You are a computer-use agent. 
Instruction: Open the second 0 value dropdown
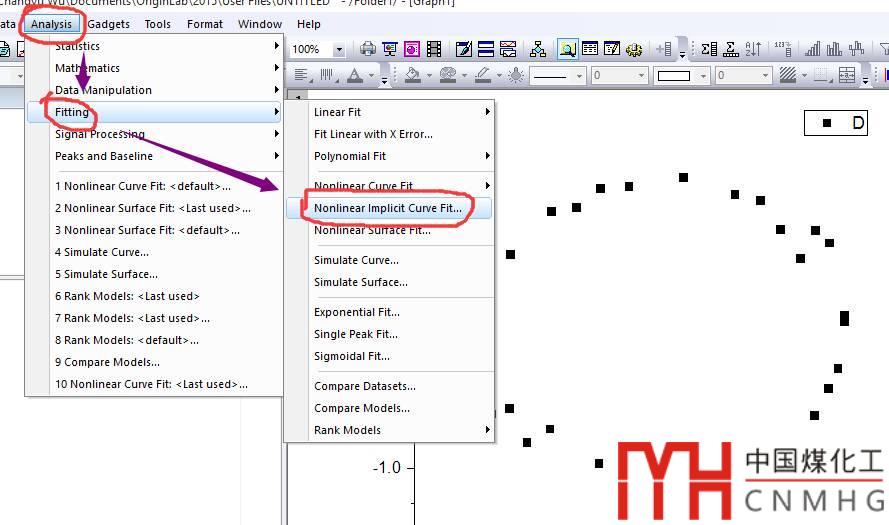tap(765, 75)
